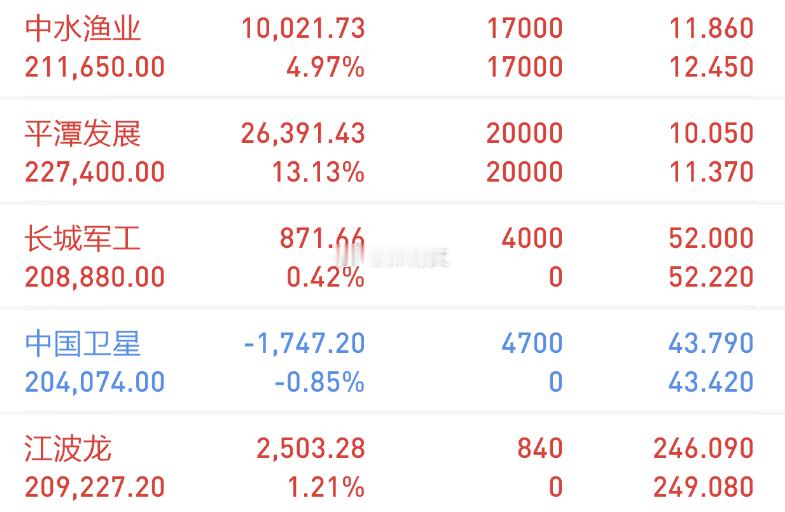Viewport: 785px width, 512px height.
Task: Click 江波龙 holding quantity 840
Action: pos(540,448)
